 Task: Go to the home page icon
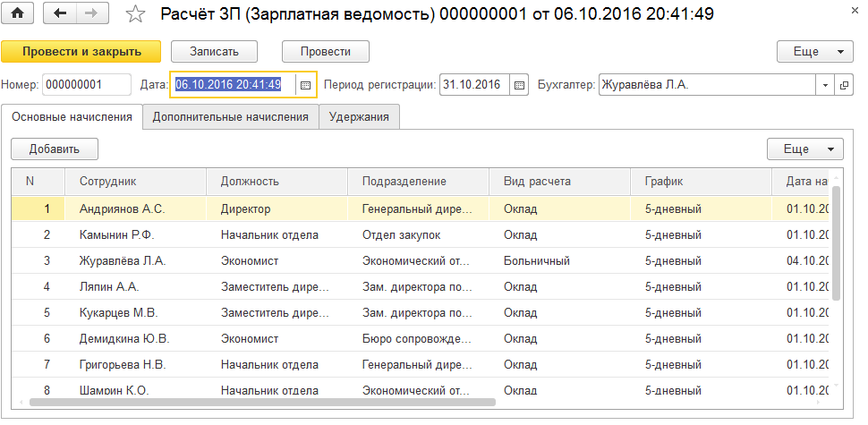click(x=18, y=13)
